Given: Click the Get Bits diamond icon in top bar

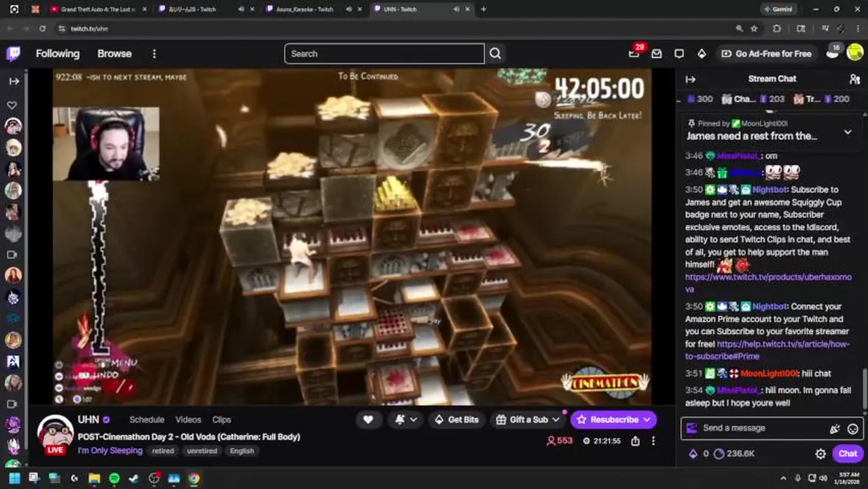Looking at the screenshot, I should pos(702,54).
